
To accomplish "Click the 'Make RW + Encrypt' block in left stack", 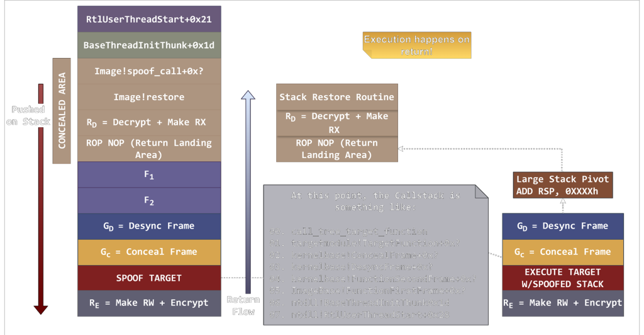I will tap(149, 303).
